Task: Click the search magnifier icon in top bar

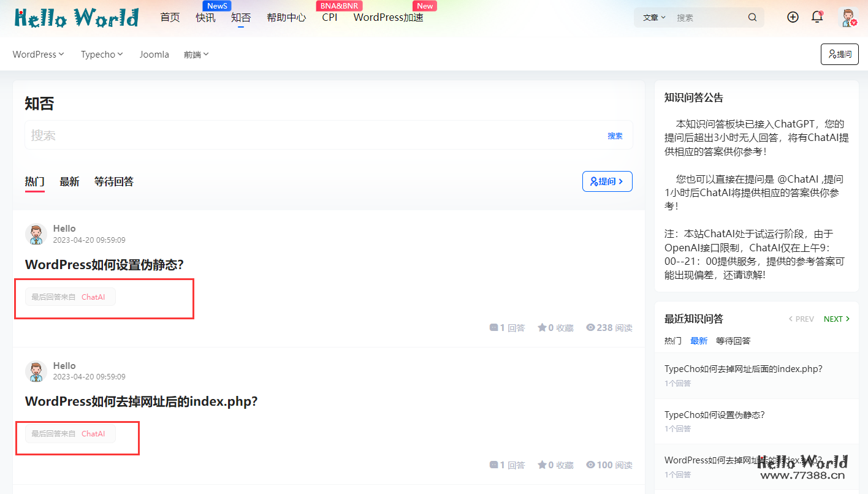Action: tap(752, 17)
